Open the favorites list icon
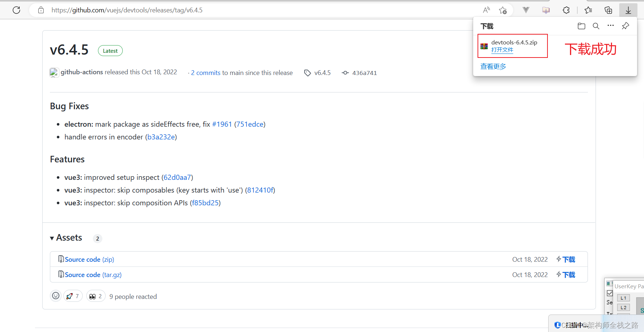644x332 pixels. (588, 10)
